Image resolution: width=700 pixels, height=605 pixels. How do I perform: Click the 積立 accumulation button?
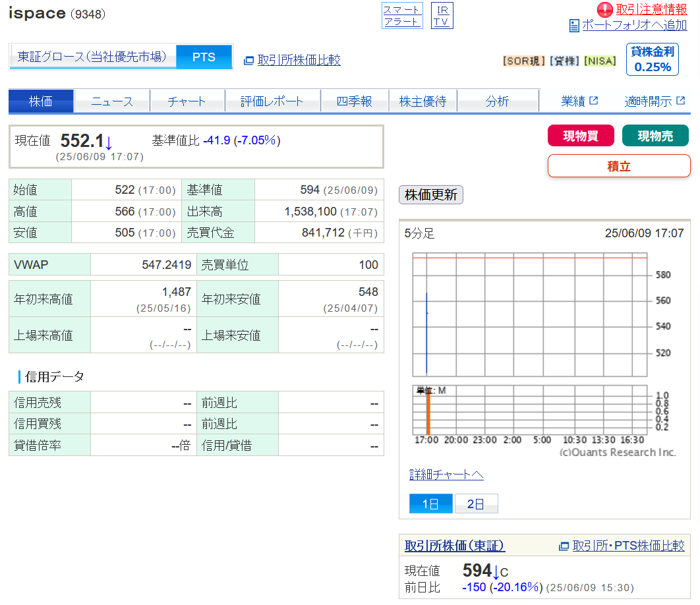pyautogui.click(x=619, y=166)
